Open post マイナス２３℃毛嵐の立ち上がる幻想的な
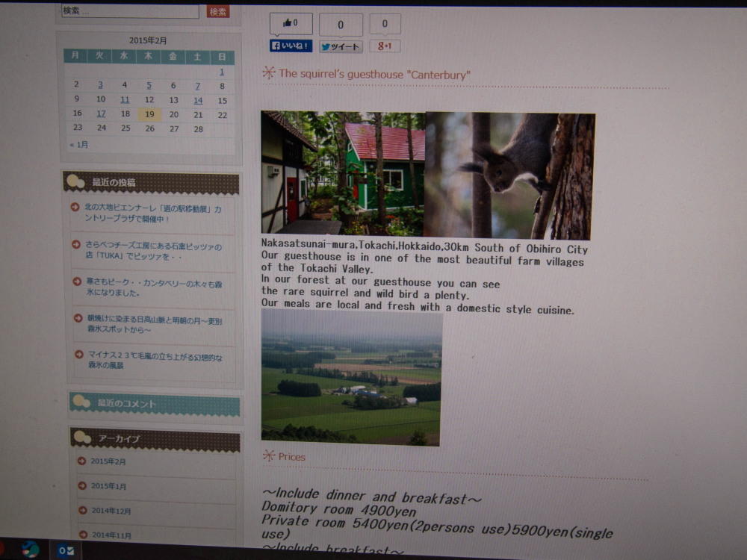This screenshot has height=560, width=747. click(155, 361)
